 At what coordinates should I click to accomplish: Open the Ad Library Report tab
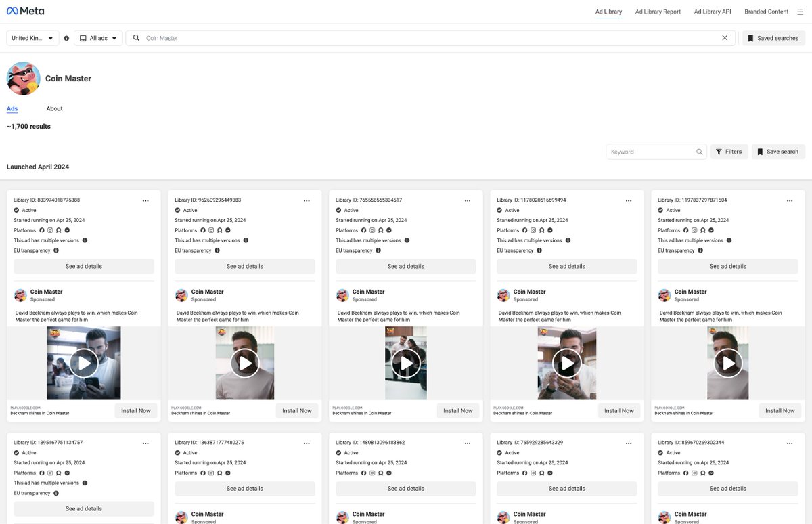pyautogui.click(x=658, y=12)
